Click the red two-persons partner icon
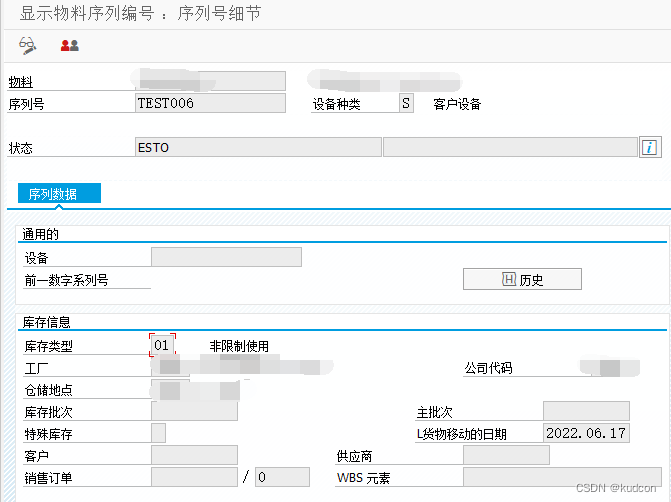The height and width of the screenshot is (502, 671). click(69, 45)
